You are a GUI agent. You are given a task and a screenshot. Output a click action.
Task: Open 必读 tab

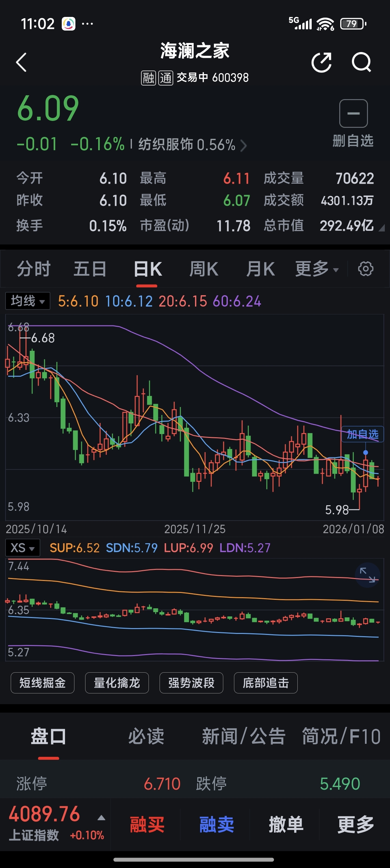point(146,736)
